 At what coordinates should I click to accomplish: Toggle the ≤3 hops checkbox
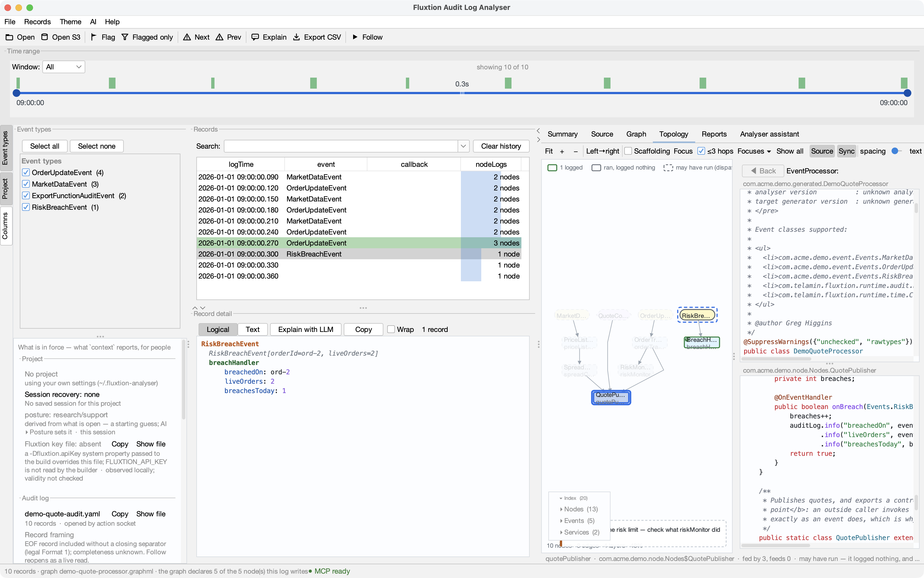(x=701, y=151)
